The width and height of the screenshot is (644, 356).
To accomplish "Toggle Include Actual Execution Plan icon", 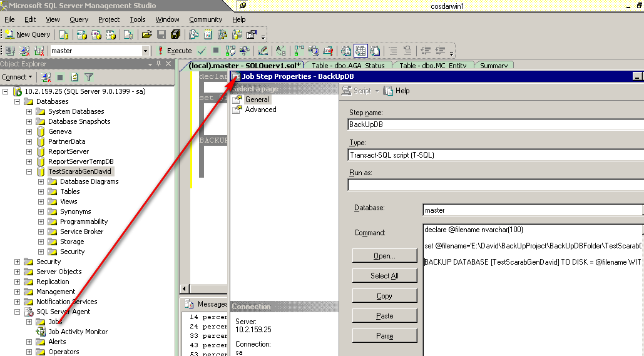I will pyautogui.click(x=299, y=51).
